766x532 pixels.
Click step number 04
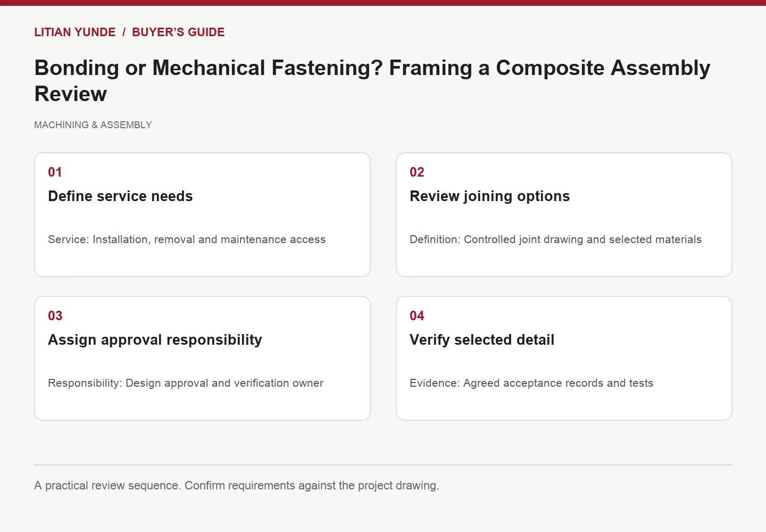pos(417,315)
